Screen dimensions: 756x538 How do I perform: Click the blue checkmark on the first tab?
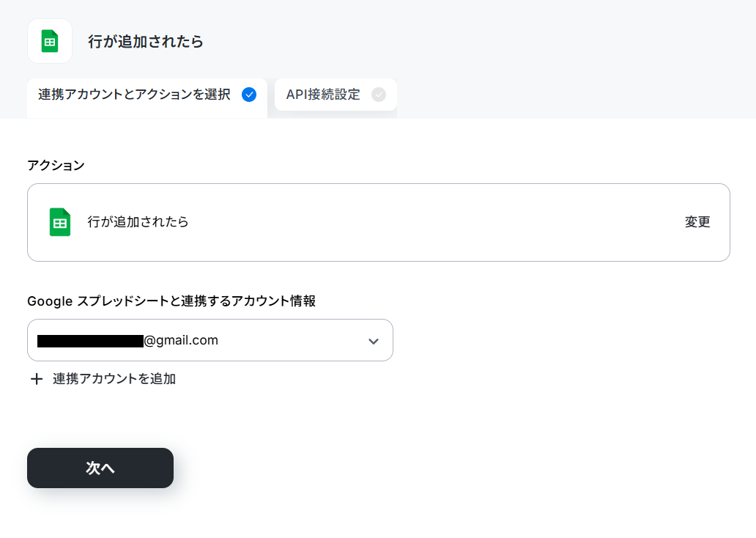249,95
